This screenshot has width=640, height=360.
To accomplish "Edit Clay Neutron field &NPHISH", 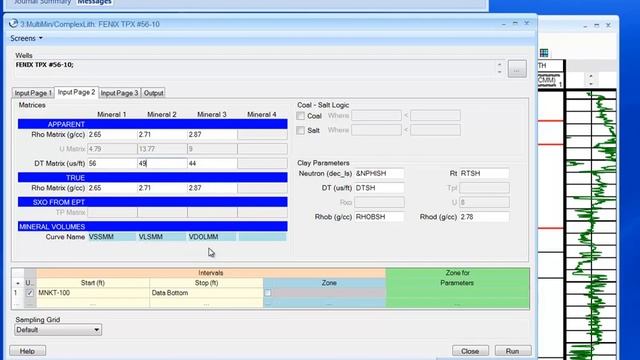I will [379, 173].
